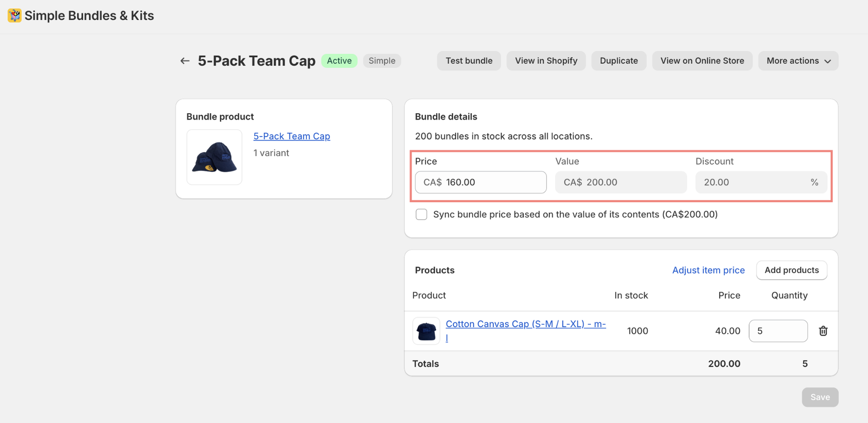Viewport: 868px width, 423px height.
Task: Duplicate this bundle
Action: point(618,61)
